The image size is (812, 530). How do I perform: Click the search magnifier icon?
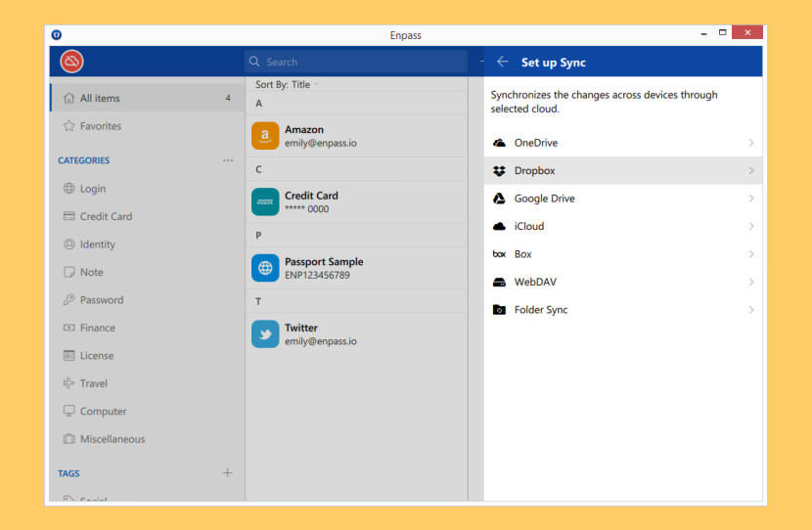click(254, 62)
